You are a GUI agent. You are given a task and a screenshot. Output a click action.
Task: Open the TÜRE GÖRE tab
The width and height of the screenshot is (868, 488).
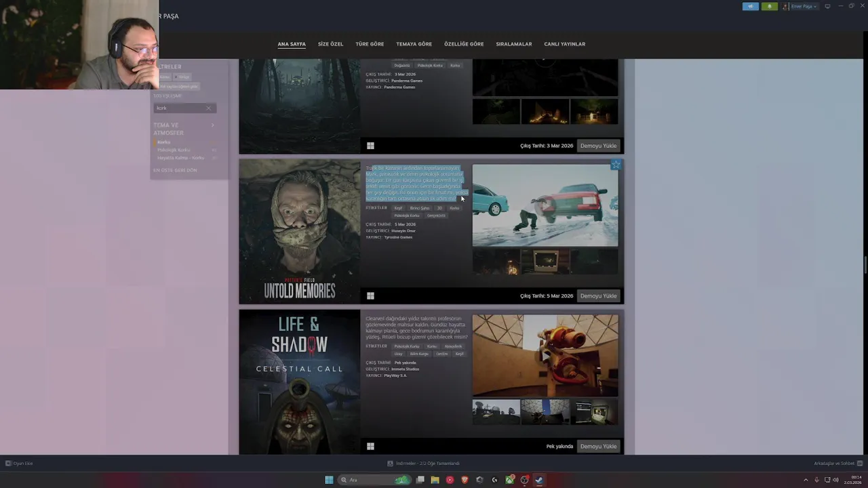(370, 44)
